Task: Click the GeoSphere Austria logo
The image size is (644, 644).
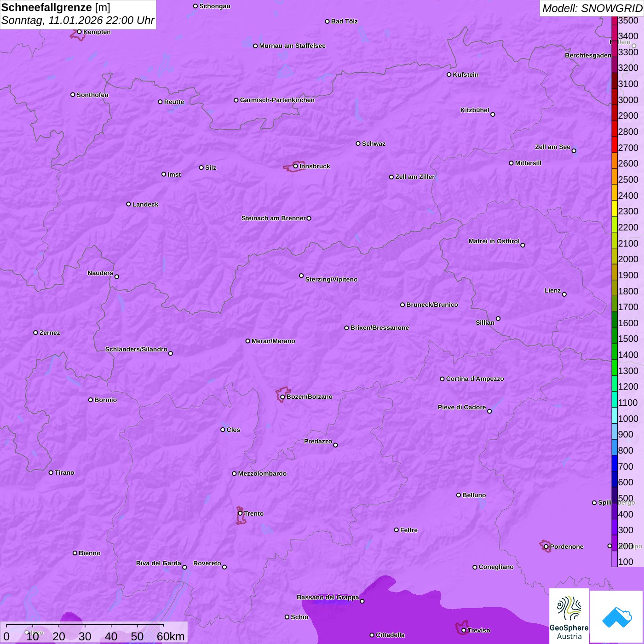Action: tap(569, 616)
